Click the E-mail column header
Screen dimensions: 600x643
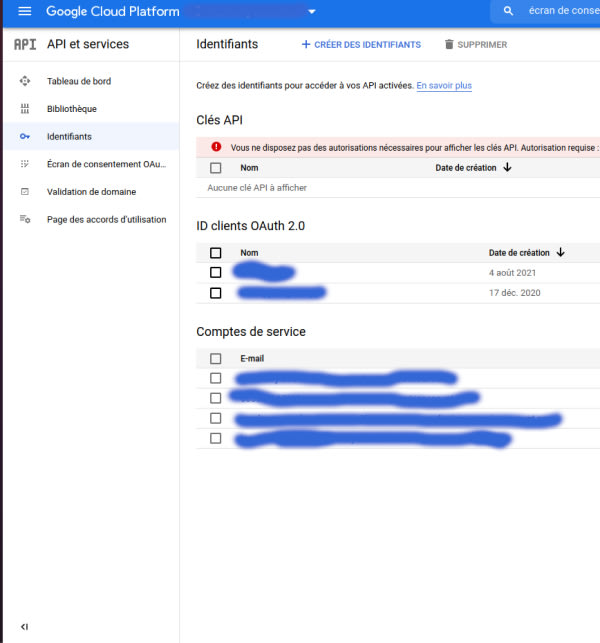[x=252, y=358]
